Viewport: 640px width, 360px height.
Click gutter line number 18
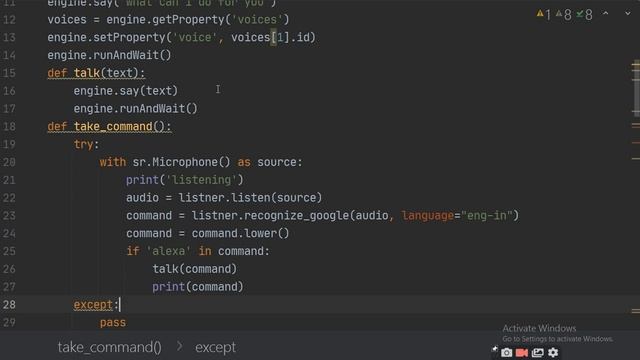(x=9, y=127)
